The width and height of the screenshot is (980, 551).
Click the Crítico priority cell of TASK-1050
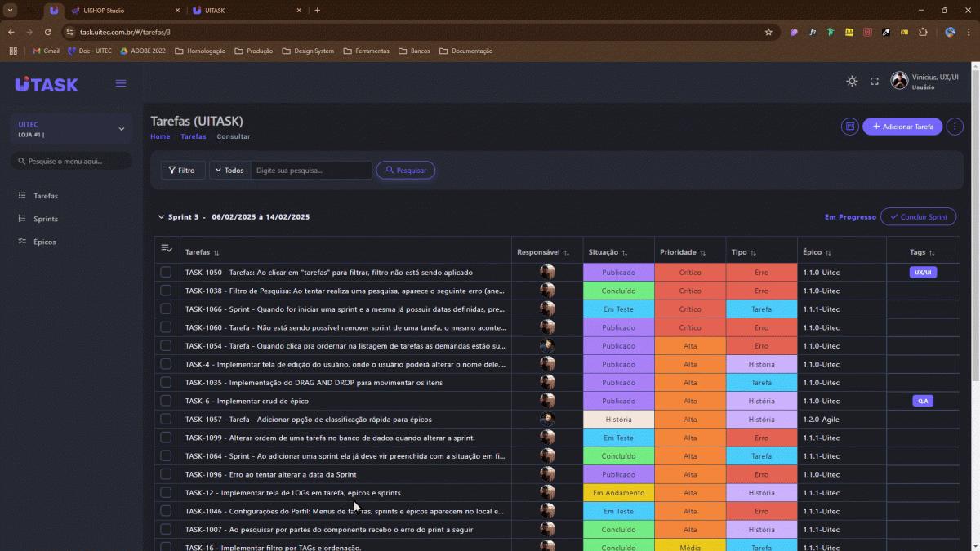pos(690,272)
